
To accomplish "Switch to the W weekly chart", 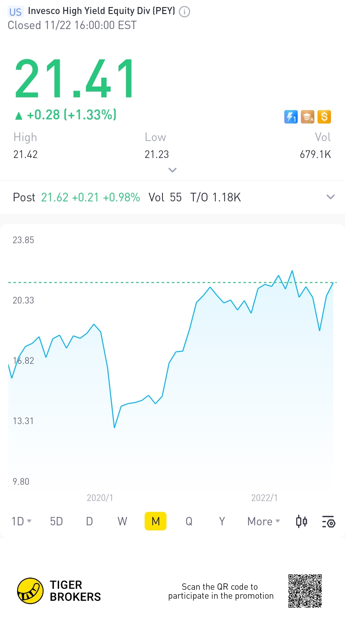I will click(122, 521).
